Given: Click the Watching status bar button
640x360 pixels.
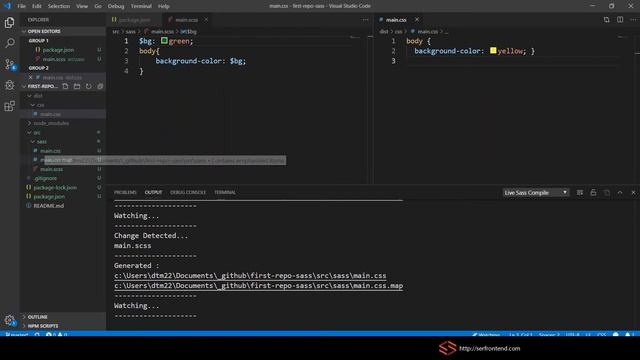Looking at the screenshot, I should pos(486,335).
